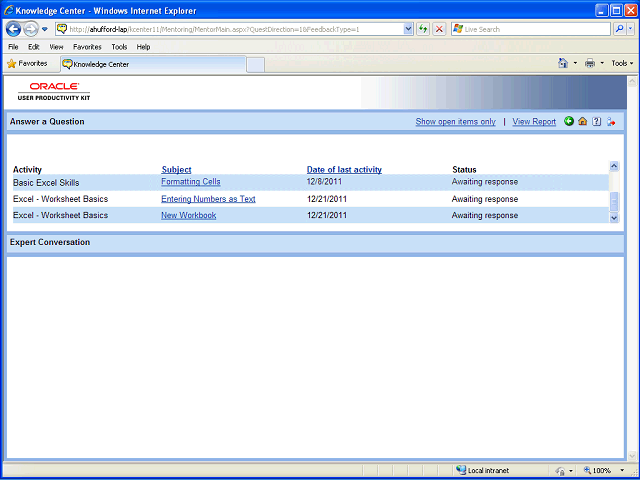This screenshot has height=480, width=640.
Task: Click the Print toolbar icon
Action: [x=590, y=63]
